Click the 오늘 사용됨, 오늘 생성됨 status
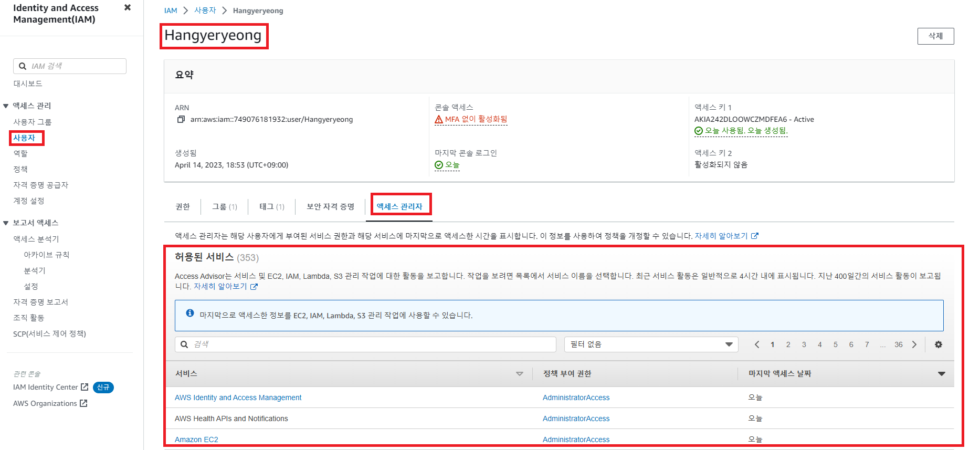Screen dimensions: 980x450 click(746, 131)
